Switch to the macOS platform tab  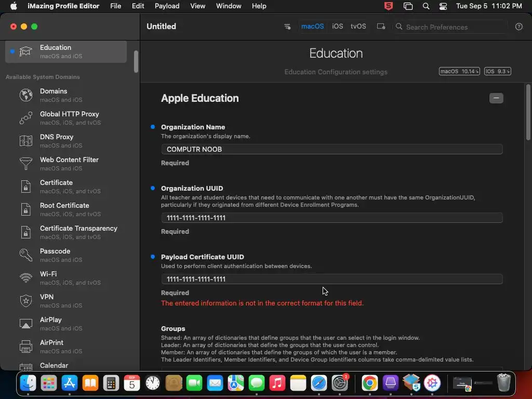(x=312, y=26)
